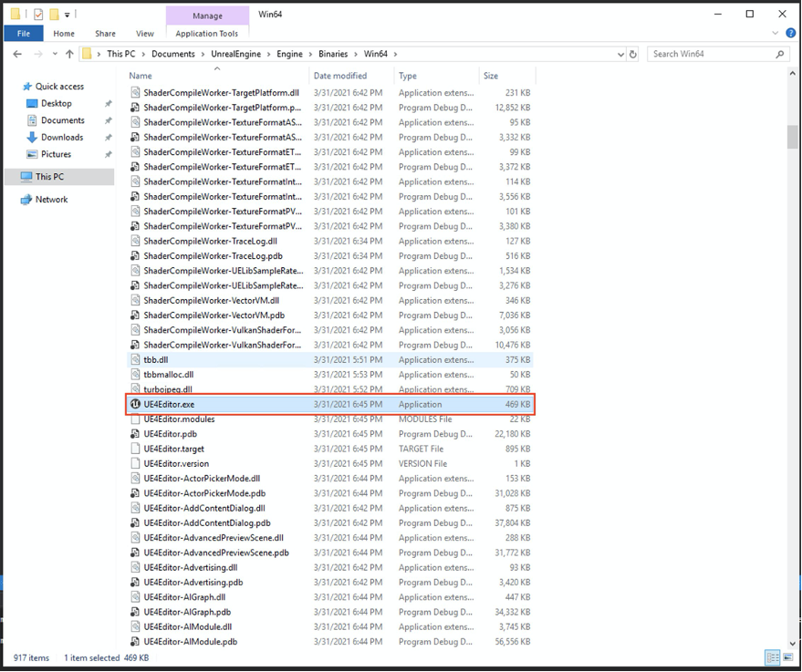
Task: Click New Folder quick access icon
Action: [x=54, y=15]
